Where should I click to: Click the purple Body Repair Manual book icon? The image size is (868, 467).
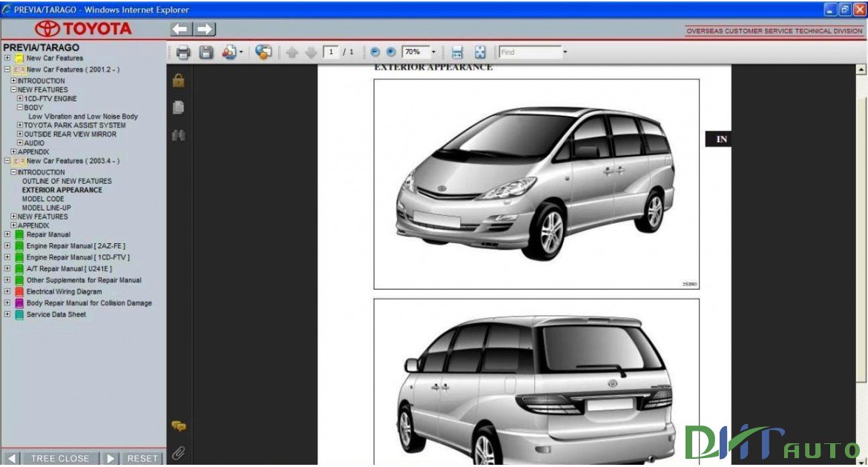19,303
